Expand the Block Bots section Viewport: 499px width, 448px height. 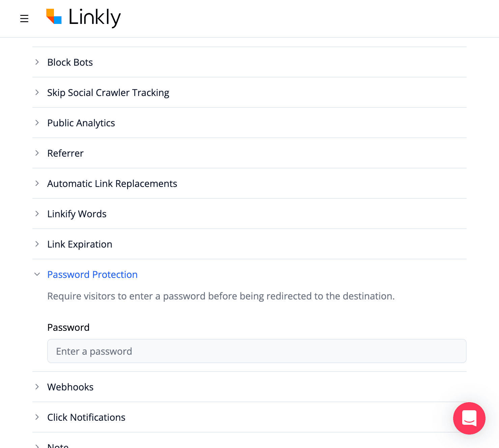click(x=70, y=62)
